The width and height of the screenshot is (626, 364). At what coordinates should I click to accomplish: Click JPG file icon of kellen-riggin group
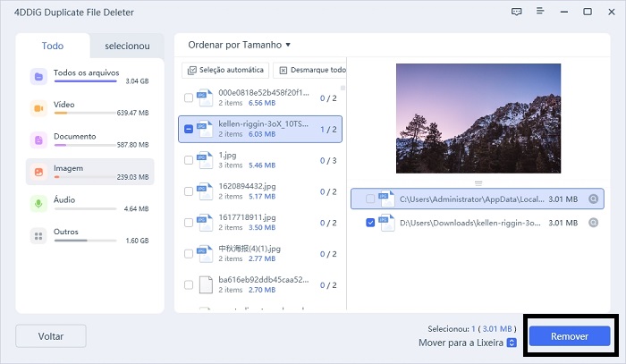[x=205, y=129]
